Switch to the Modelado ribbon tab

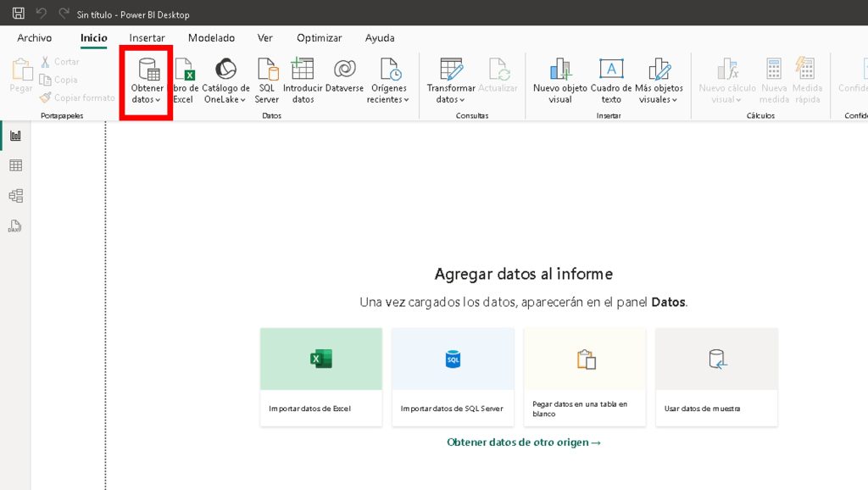(x=211, y=38)
